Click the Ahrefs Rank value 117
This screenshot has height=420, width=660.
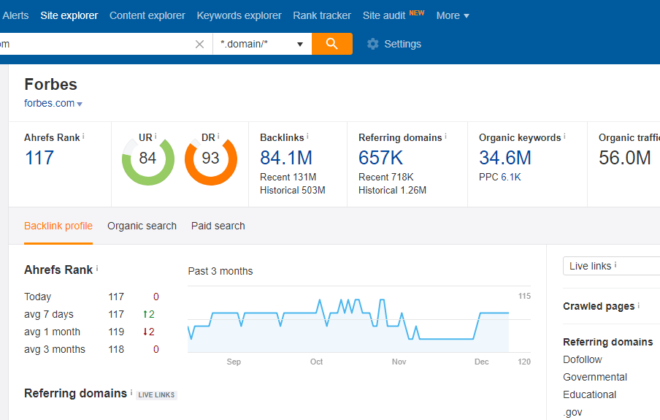(x=40, y=158)
